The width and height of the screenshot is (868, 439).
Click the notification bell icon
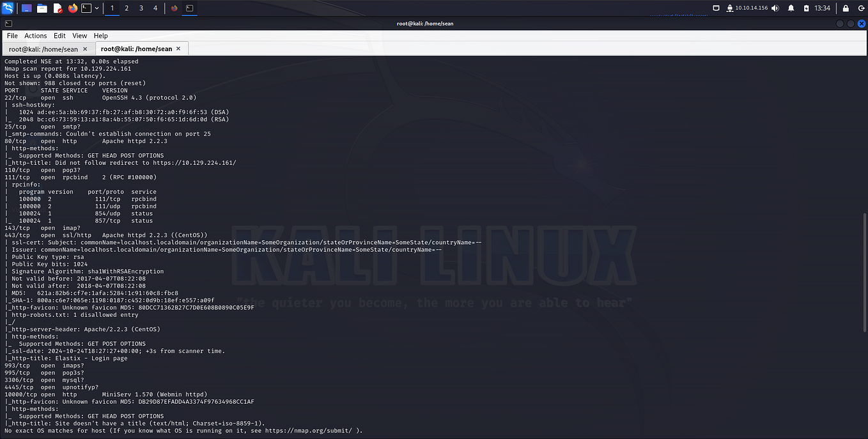791,8
